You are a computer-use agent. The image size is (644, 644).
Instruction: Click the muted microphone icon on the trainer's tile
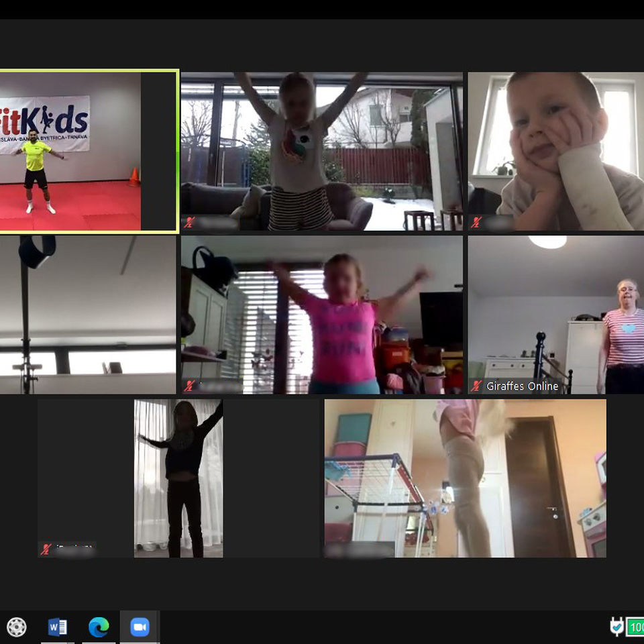click(x=7, y=220)
